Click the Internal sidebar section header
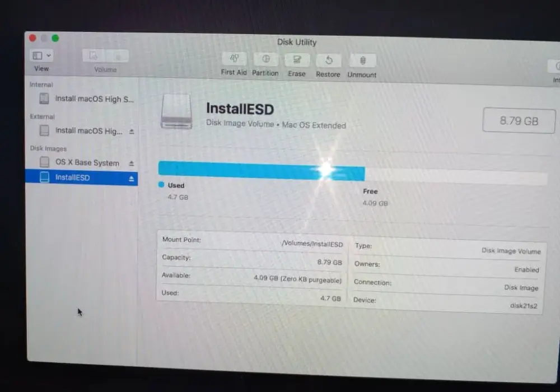 [41, 85]
